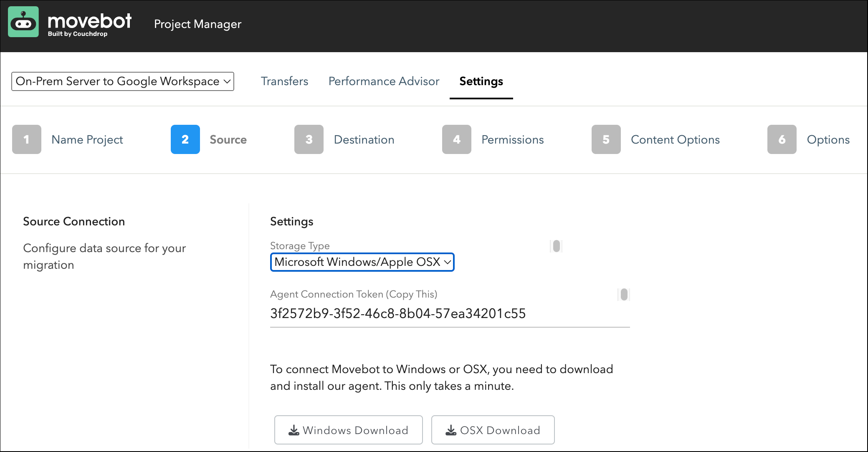Click download icon on Windows Download
This screenshot has width=868, height=452.
[294, 430]
